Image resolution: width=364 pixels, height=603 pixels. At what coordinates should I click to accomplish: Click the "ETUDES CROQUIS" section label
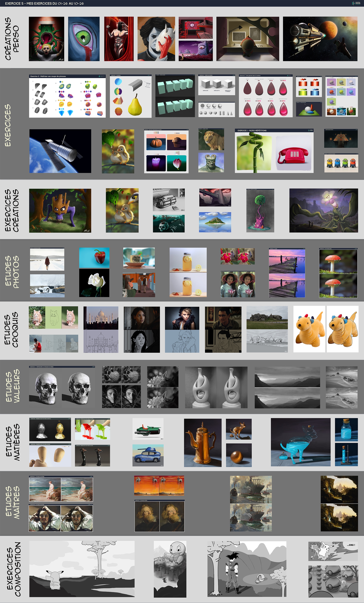tap(11, 329)
